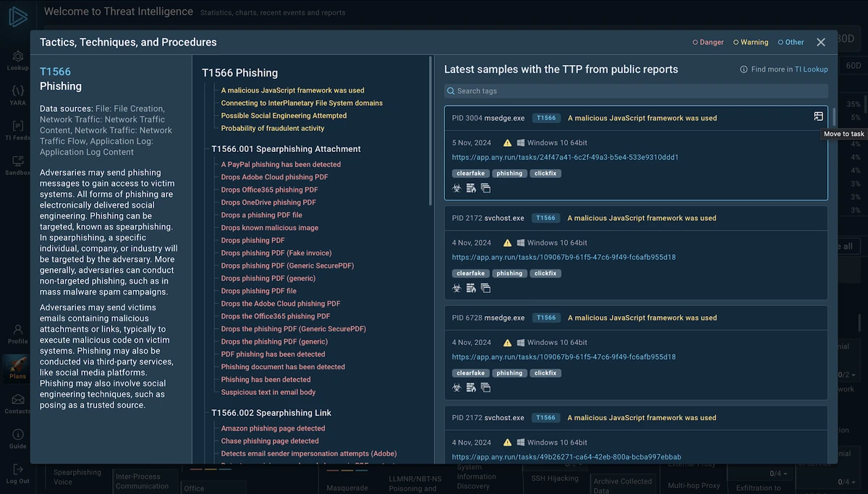
Task: Toggle the Danger legend filter
Action: pos(708,43)
